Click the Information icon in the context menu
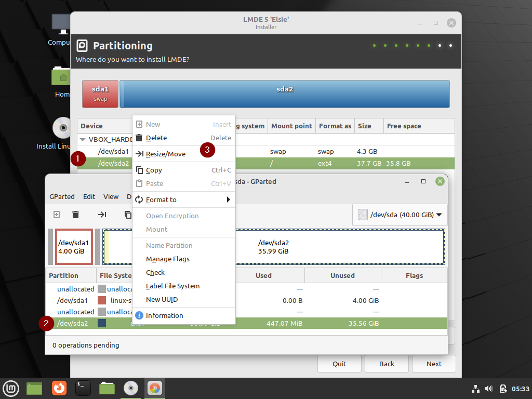This screenshot has height=399, width=532. [139, 315]
